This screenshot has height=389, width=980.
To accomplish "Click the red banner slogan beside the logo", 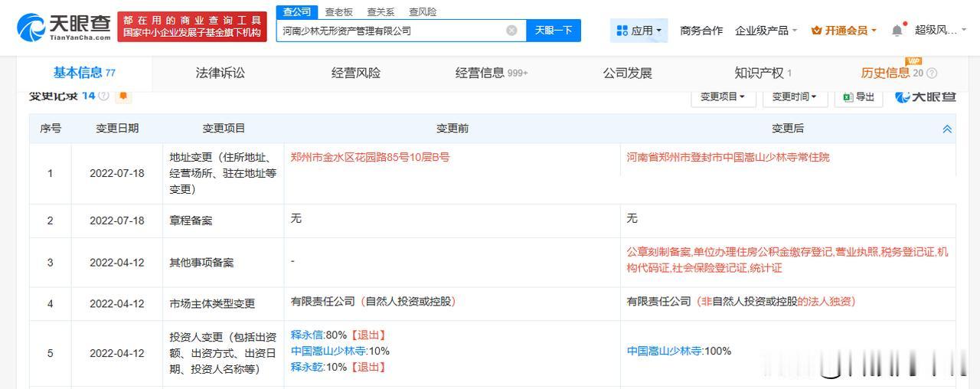I will tap(192, 27).
